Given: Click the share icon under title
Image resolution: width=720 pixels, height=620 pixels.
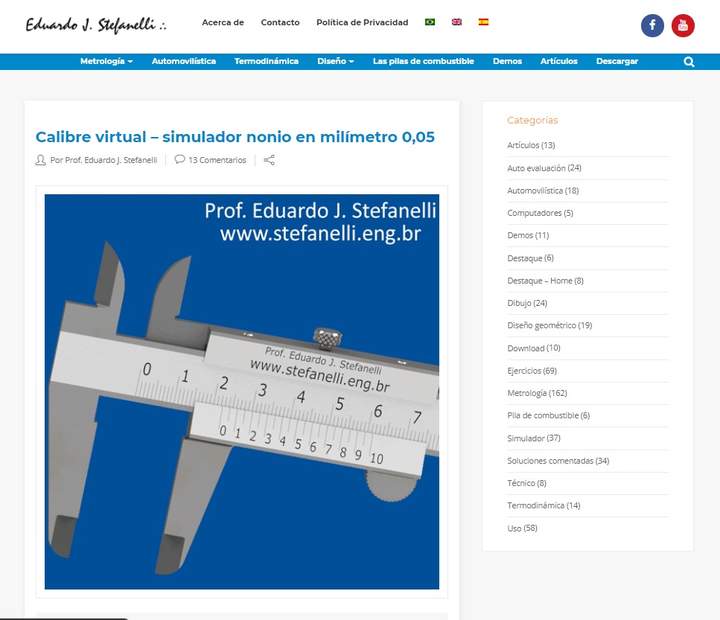Looking at the screenshot, I should point(269,160).
